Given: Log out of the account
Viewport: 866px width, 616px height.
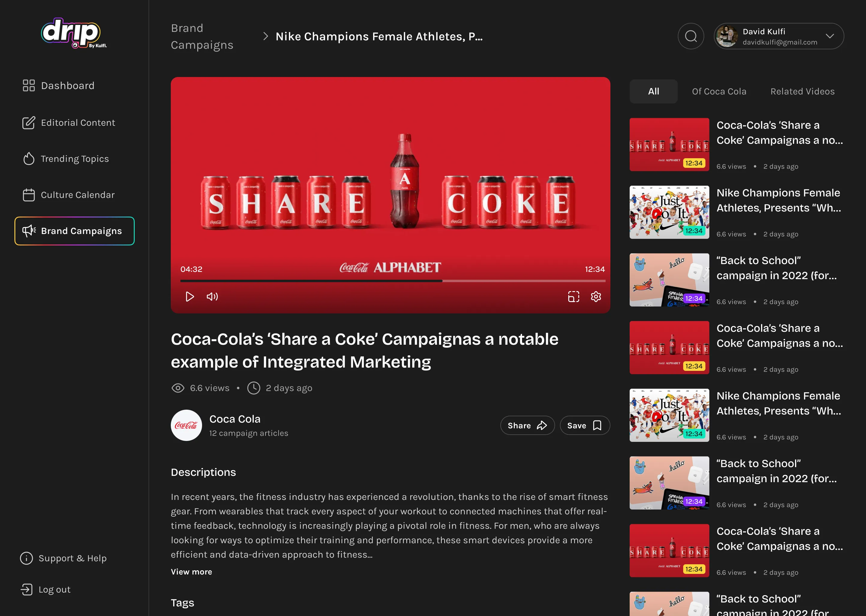Looking at the screenshot, I should (x=45, y=590).
